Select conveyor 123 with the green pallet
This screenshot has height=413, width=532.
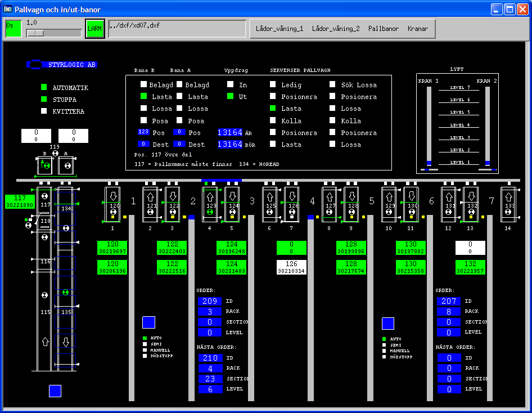(210, 204)
